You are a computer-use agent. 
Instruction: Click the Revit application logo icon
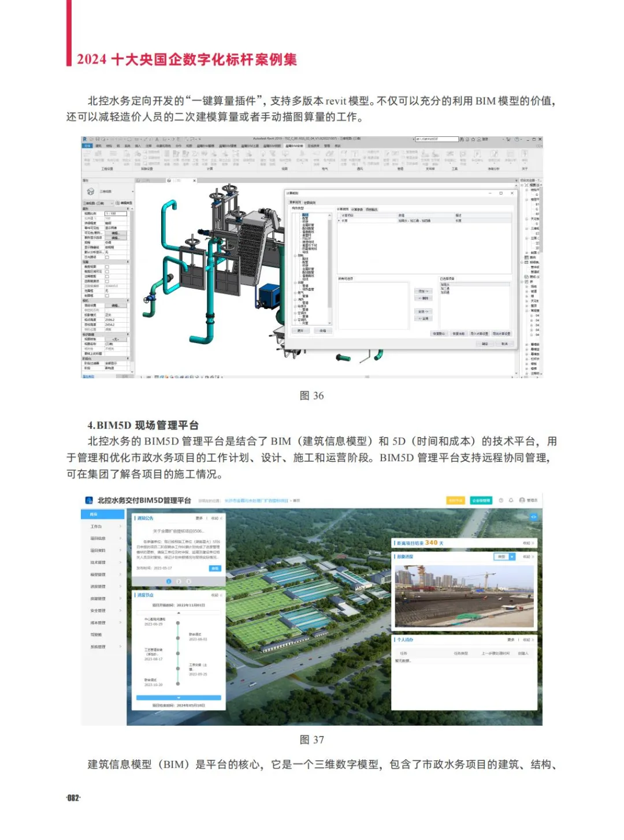tap(84, 139)
